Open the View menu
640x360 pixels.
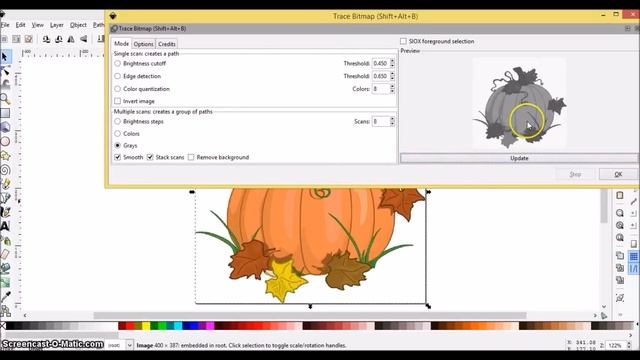(x=38, y=25)
